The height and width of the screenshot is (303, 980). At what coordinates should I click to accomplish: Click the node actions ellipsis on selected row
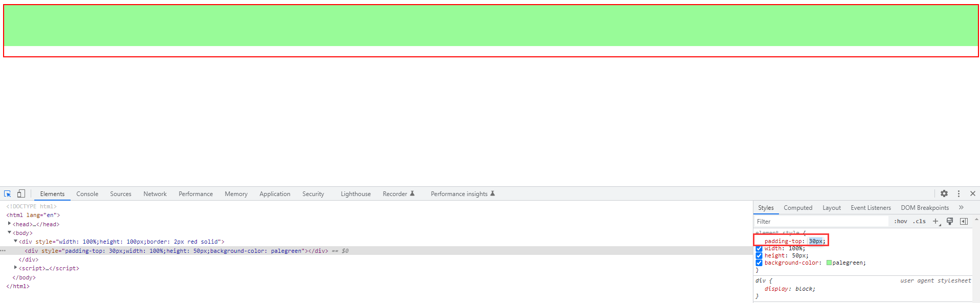coord(3,251)
